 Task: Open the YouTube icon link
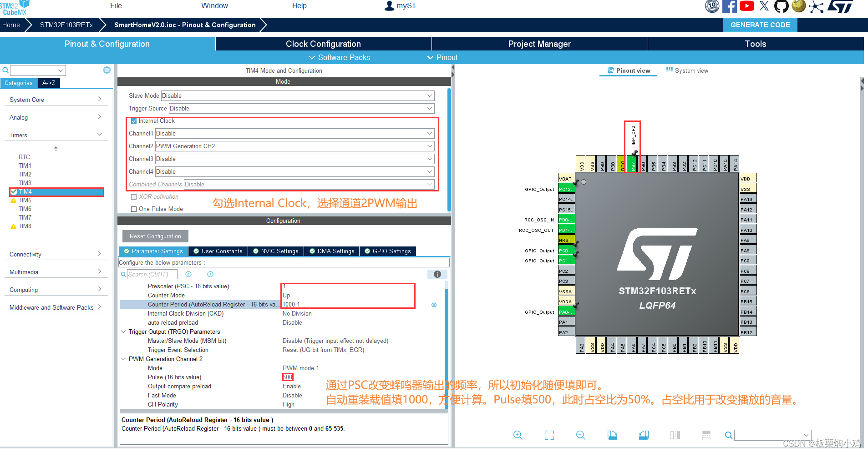point(747,6)
